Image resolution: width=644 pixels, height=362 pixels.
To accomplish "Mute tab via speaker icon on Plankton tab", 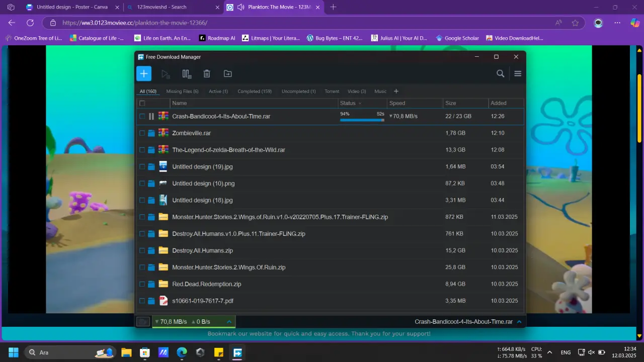I will (x=240, y=7).
